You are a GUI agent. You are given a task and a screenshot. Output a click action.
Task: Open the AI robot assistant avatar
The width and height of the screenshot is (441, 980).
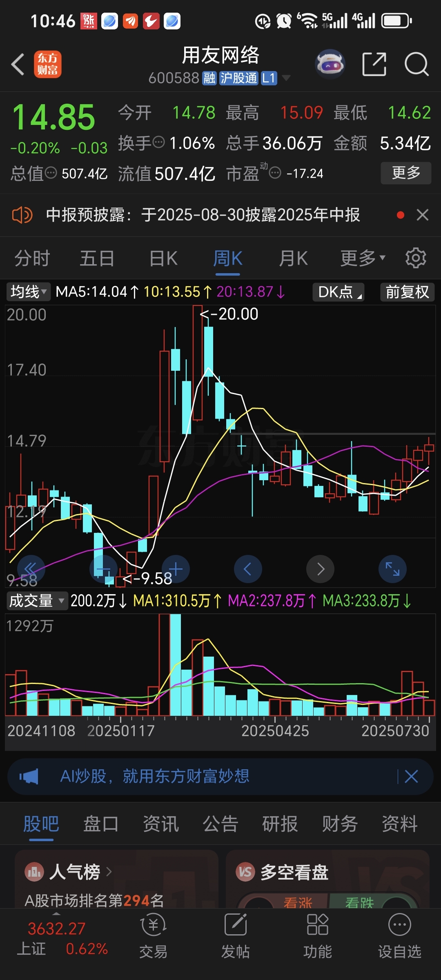(x=330, y=64)
